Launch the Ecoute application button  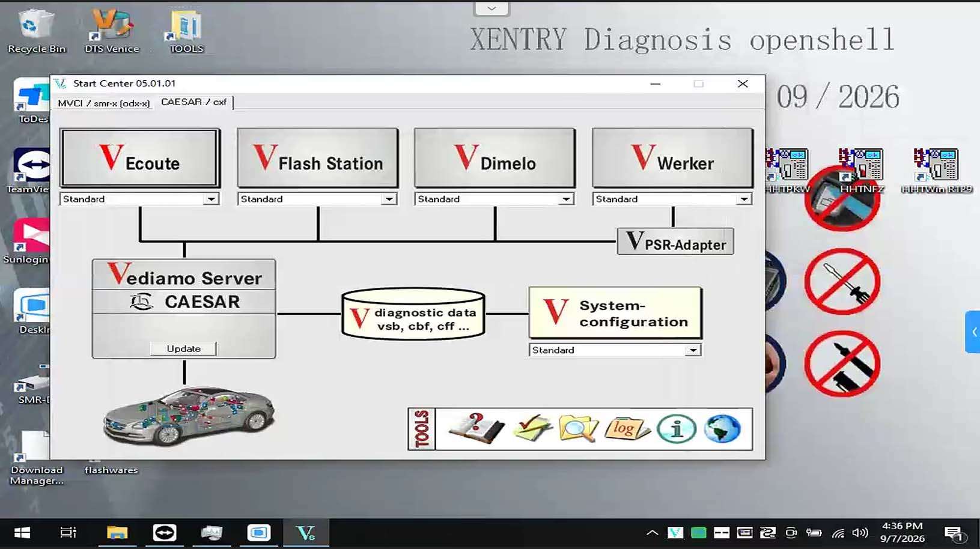point(140,158)
